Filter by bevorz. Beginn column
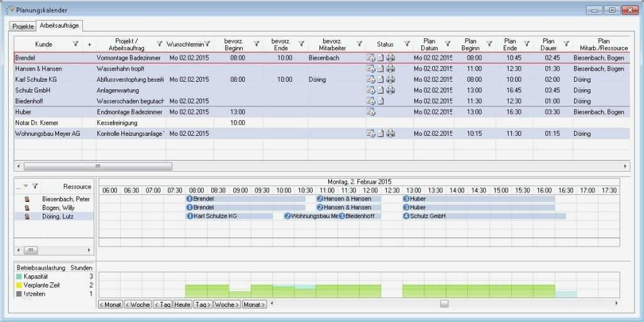 [257, 43]
